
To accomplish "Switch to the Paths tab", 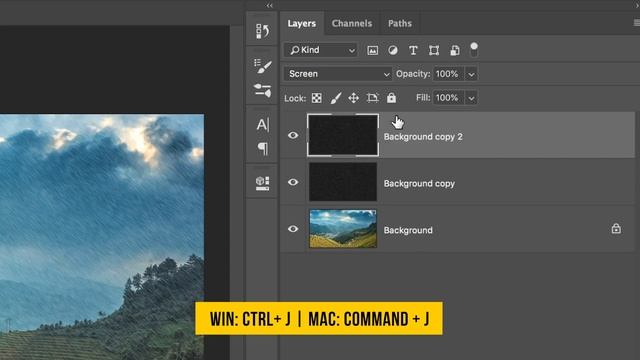I will 400,24.
